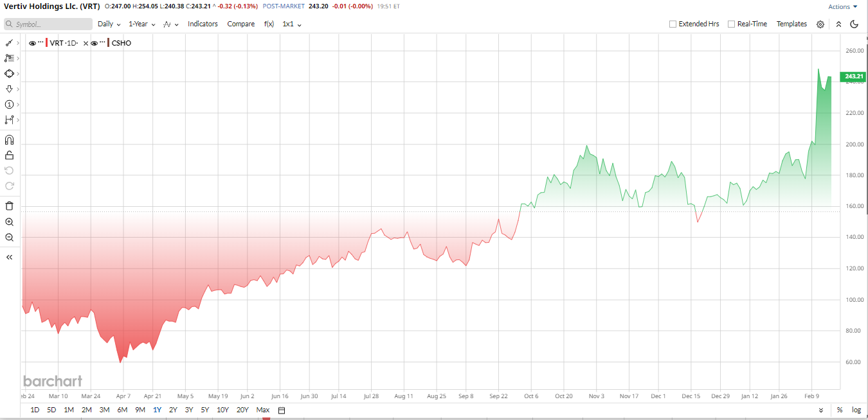Click the CSHO legend label
Screen dimensions: 868x420
(x=122, y=43)
